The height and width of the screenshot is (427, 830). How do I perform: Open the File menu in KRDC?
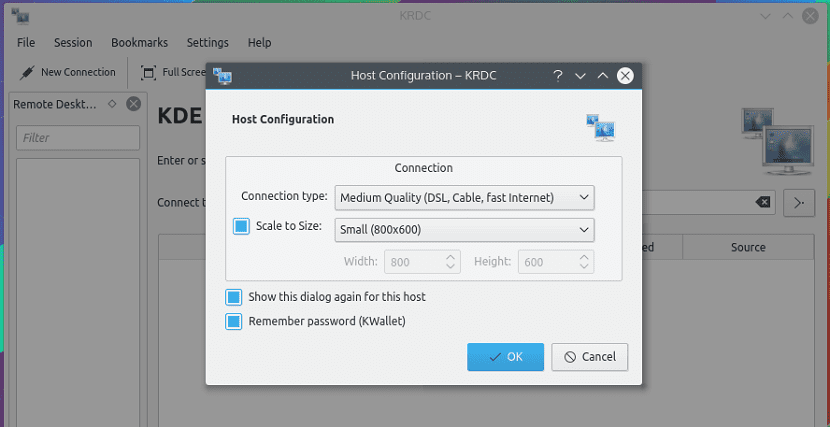click(26, 43)
